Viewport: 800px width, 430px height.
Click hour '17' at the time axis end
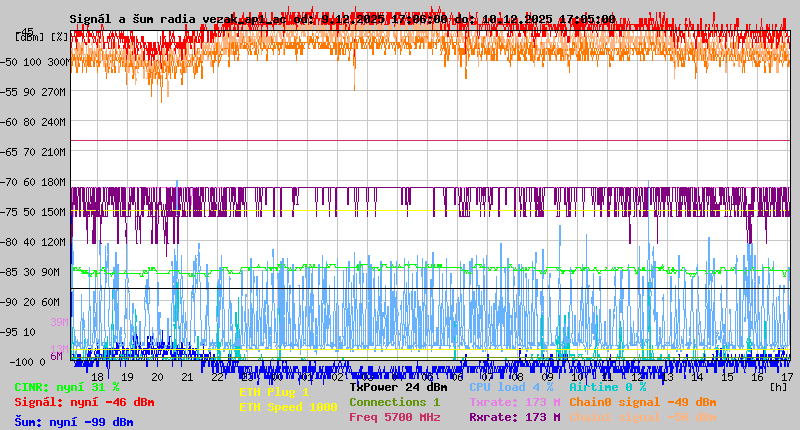coord(787,377)
